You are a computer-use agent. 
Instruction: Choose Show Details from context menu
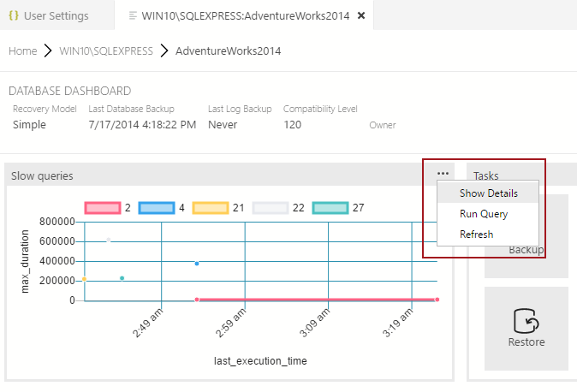pos(488,193)
